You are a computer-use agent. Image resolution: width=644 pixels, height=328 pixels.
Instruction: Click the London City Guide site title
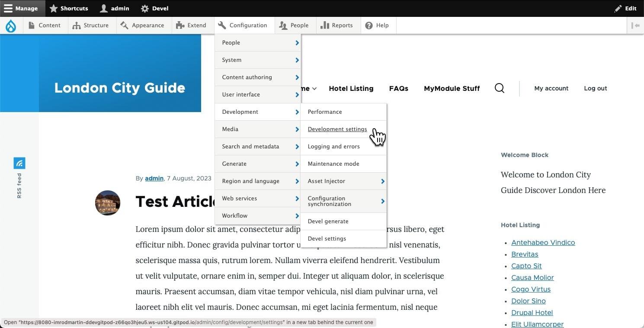pos(120,88)
